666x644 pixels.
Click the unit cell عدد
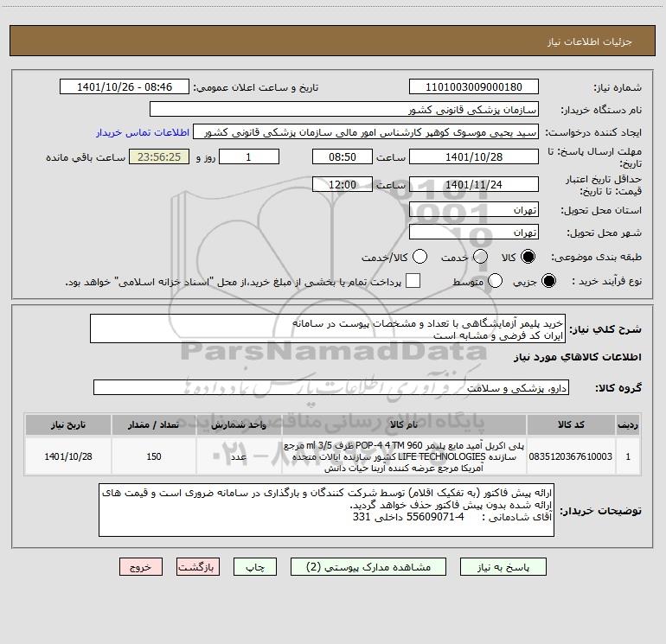click(x=239, y=456)
